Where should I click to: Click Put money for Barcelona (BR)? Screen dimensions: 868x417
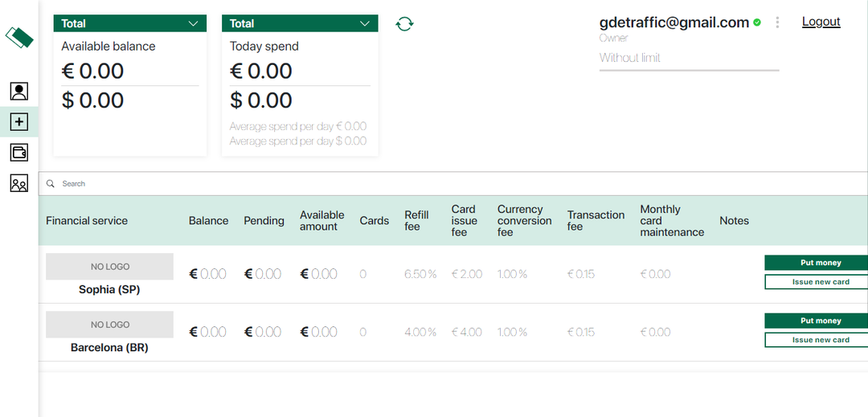click(817, 321)
